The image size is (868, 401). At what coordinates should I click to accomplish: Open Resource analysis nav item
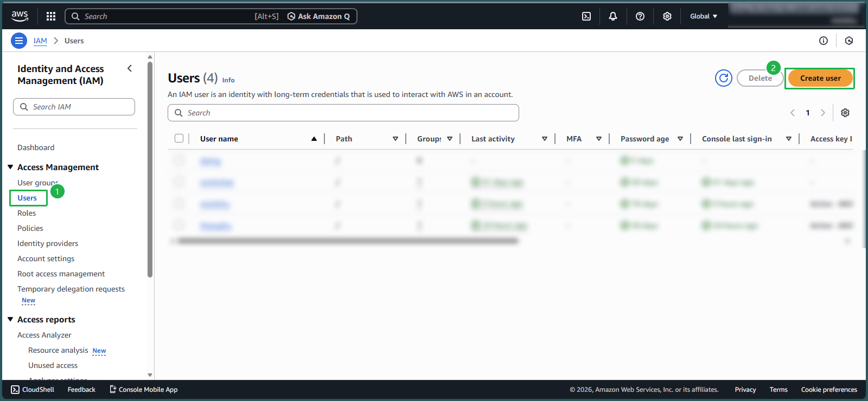[x=58, y=350]
